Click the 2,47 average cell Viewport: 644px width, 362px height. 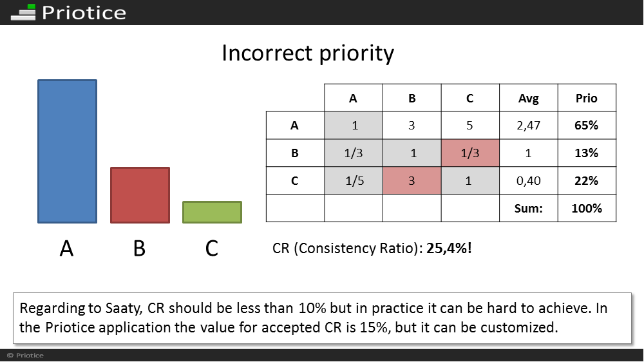click(x=529, y=126)
